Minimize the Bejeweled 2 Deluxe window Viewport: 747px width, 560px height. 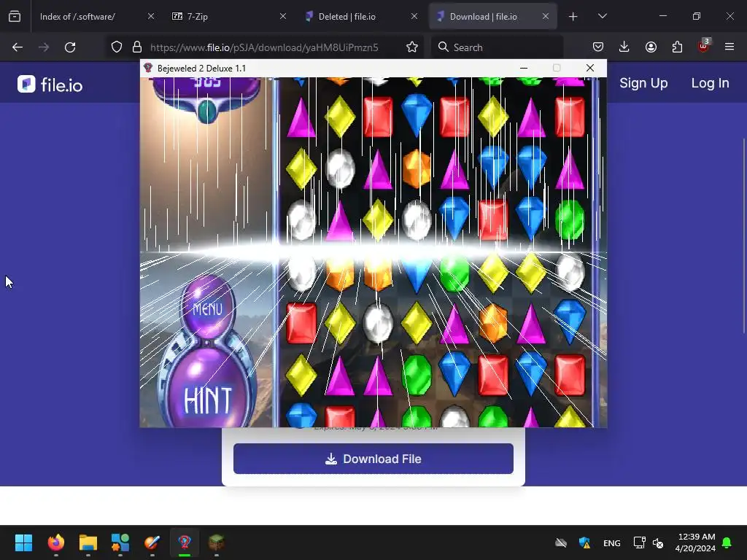[524, 68]
